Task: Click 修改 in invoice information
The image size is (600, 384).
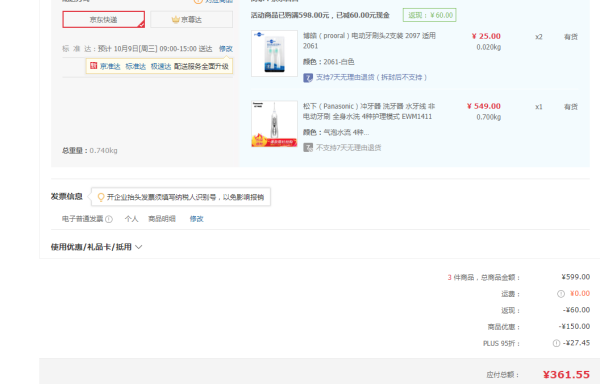Action: coord(197,219)
